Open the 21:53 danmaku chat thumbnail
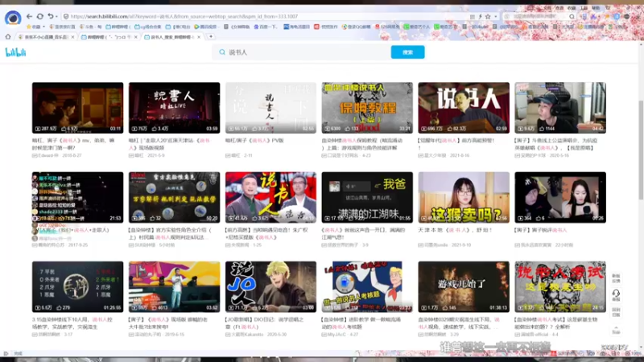The width and height of the screenshot is (644, 362). (77, 197)
